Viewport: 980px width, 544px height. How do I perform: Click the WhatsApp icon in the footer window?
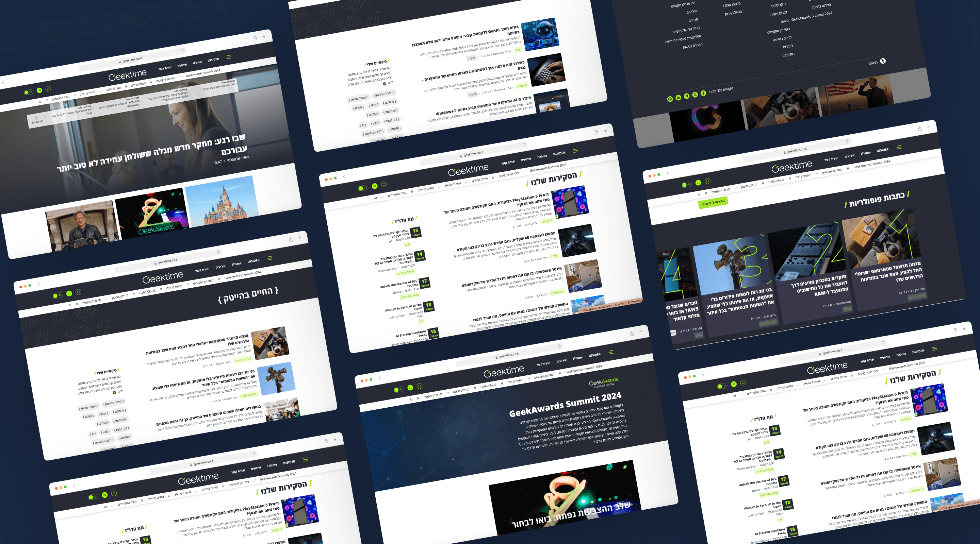(x=670, y=99)
